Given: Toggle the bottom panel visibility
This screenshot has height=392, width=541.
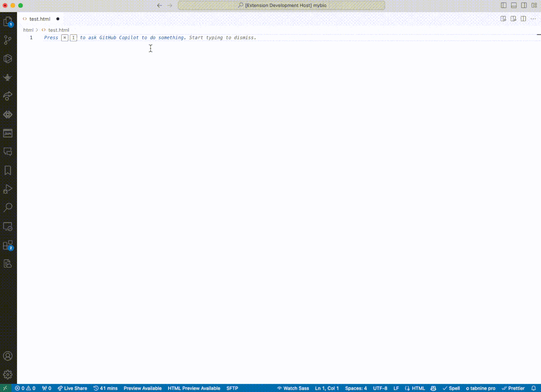Looking at the screenshot, I should click(514, 5).
